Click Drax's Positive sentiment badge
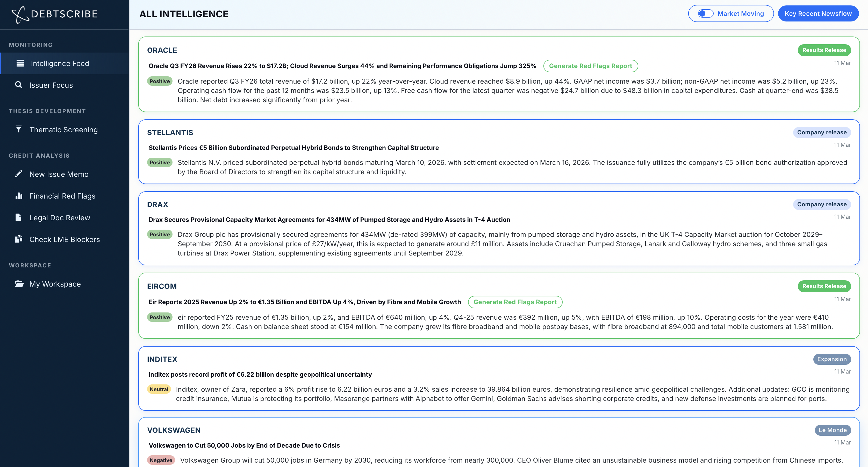Screen dimensions: 868x467 pos(160,235)
